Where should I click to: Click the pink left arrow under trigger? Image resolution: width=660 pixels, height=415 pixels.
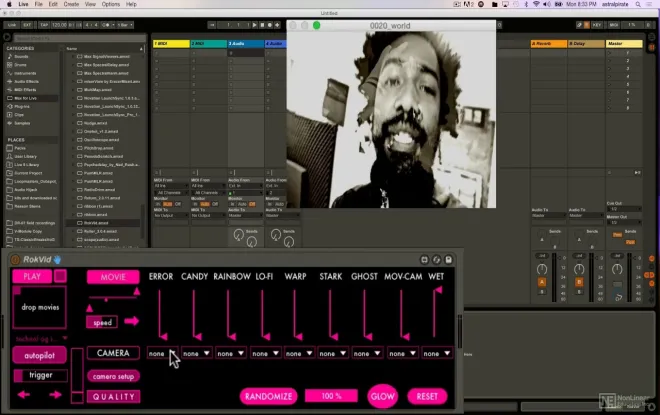pos(24,394)
